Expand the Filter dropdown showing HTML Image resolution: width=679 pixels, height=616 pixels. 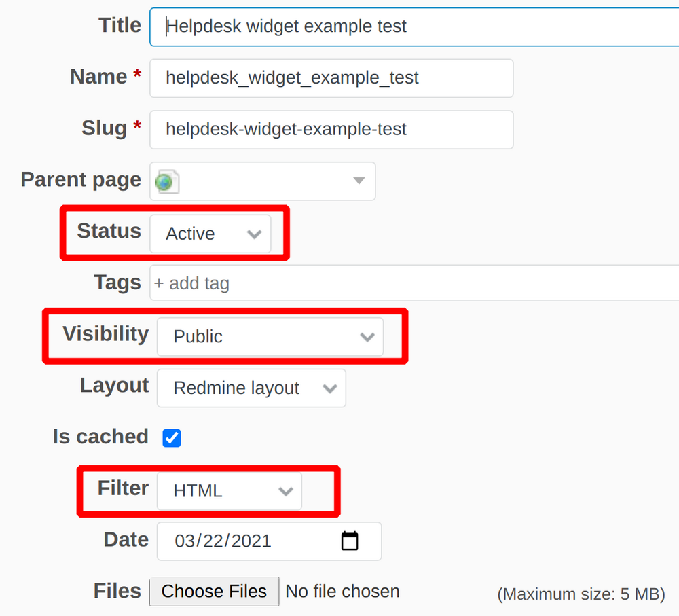[230, 491]
